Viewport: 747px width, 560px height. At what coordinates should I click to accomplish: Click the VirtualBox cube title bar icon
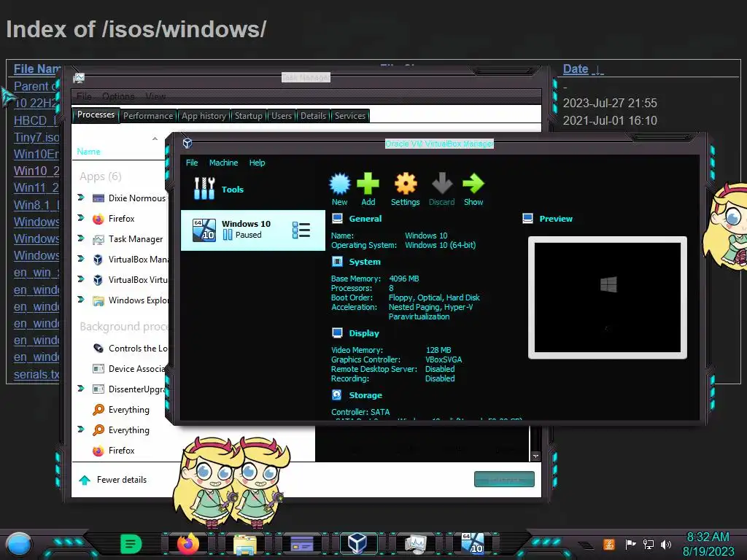click(187, 143)
